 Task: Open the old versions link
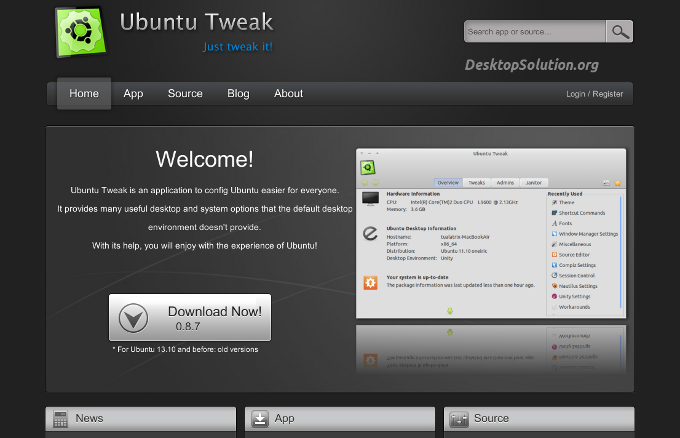pyautogui.click(x=238, y=350)
